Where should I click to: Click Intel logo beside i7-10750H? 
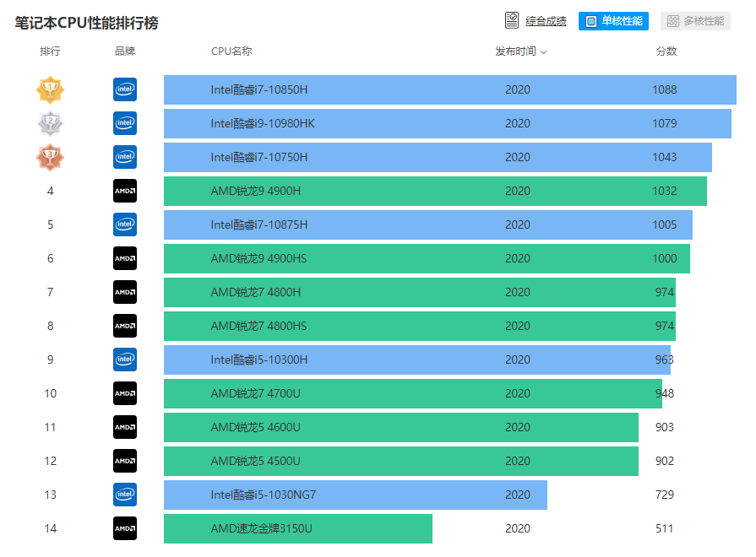[x=125, y=157]
